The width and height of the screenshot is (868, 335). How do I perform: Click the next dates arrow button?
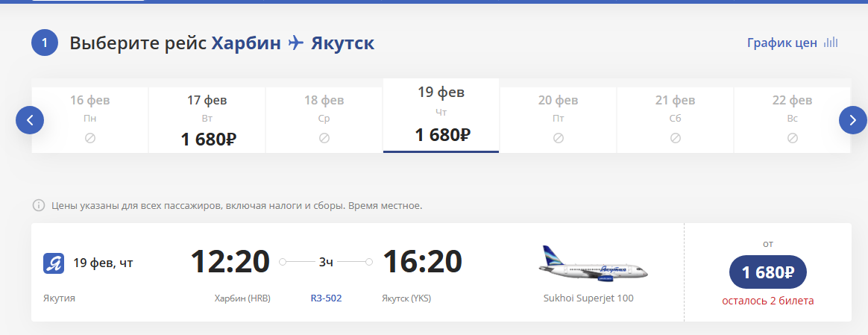(853, 119)
